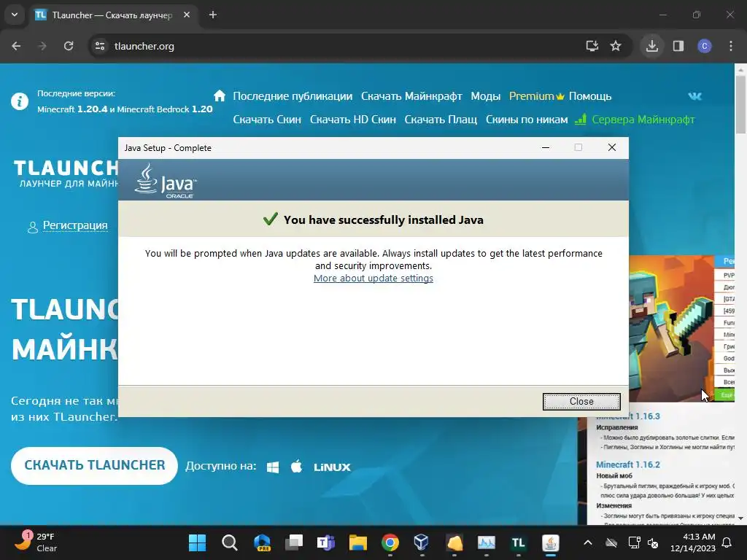Screen dimensions: 747x560
Task: Reload the tlauncher.org page
Action: pos(69,46)
